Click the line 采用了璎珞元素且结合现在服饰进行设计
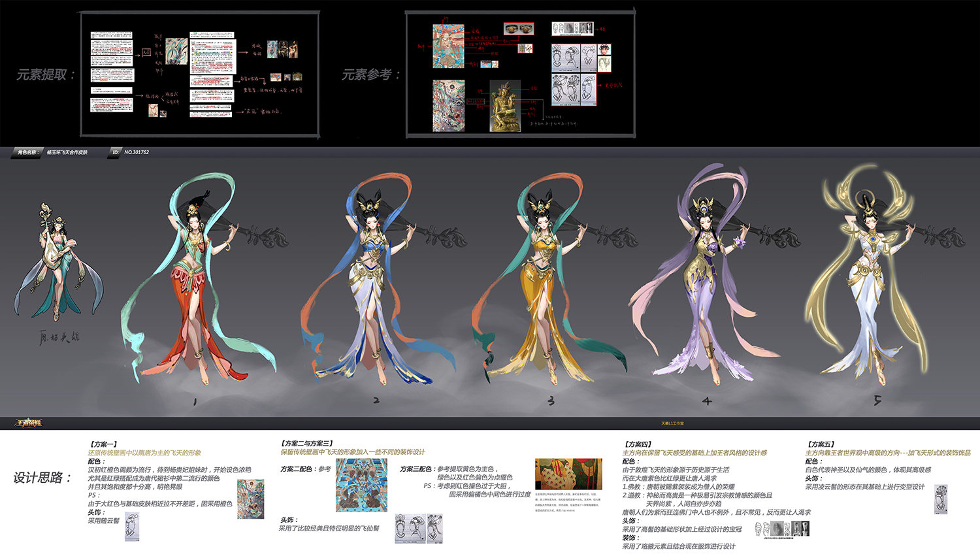The height and width of the screenshot is (558, 980). pos(679,546)
